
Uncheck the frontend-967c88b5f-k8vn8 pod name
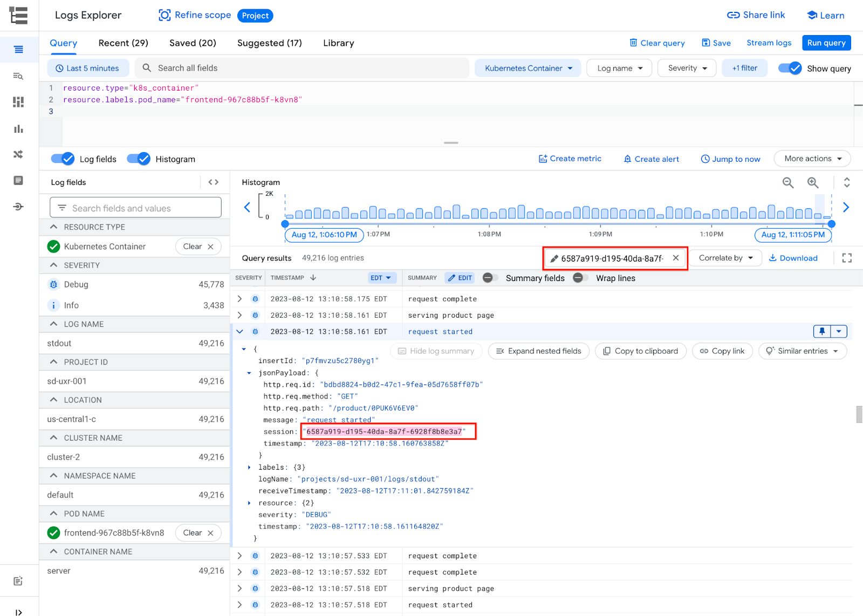(53, 533)
